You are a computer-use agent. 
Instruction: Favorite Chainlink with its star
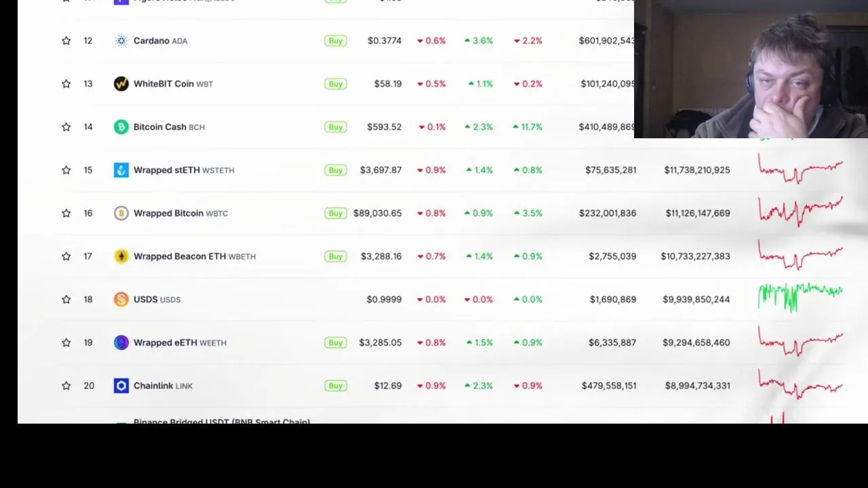click(x=66, y=386)
